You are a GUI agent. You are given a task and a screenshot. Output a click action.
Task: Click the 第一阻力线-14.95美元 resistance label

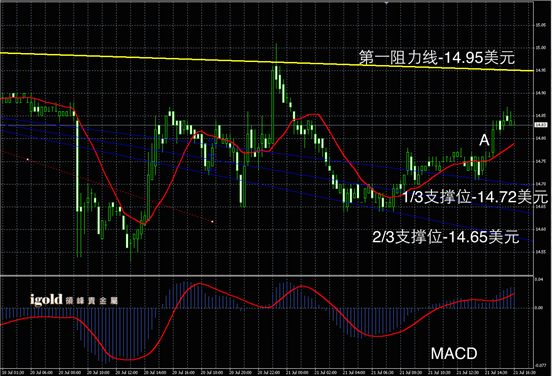(x=437, y=57)
